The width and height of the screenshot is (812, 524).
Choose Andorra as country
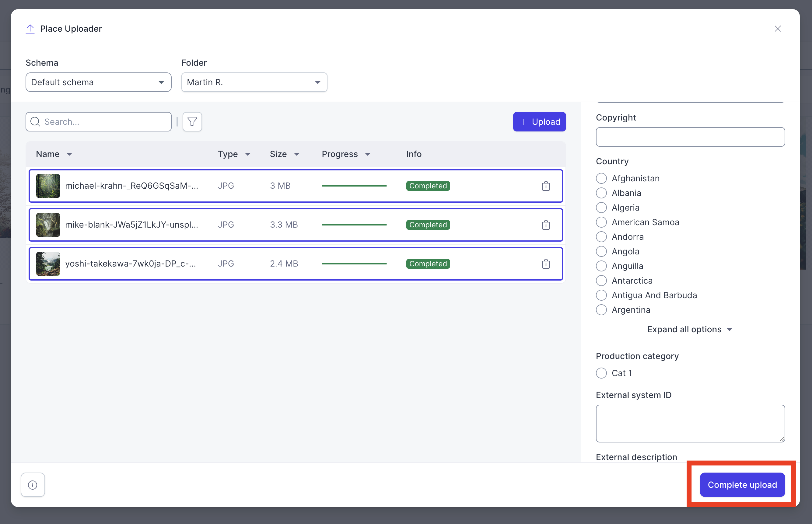(601, 237)
